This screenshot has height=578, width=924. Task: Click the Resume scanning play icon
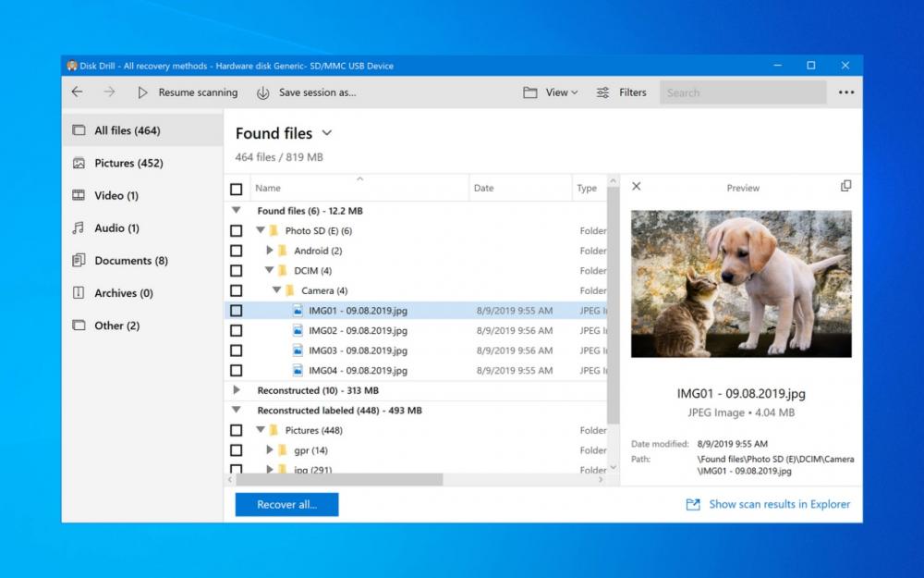(143, 92)
